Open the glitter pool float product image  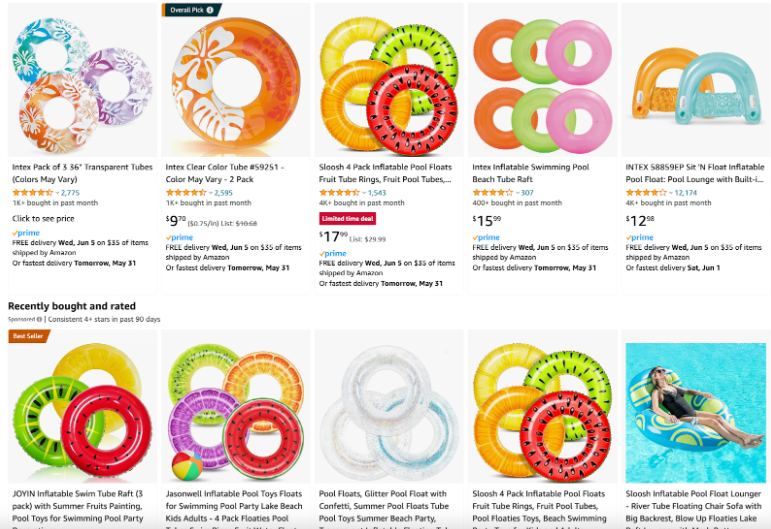pyautogui.click(x=389, y=407)
